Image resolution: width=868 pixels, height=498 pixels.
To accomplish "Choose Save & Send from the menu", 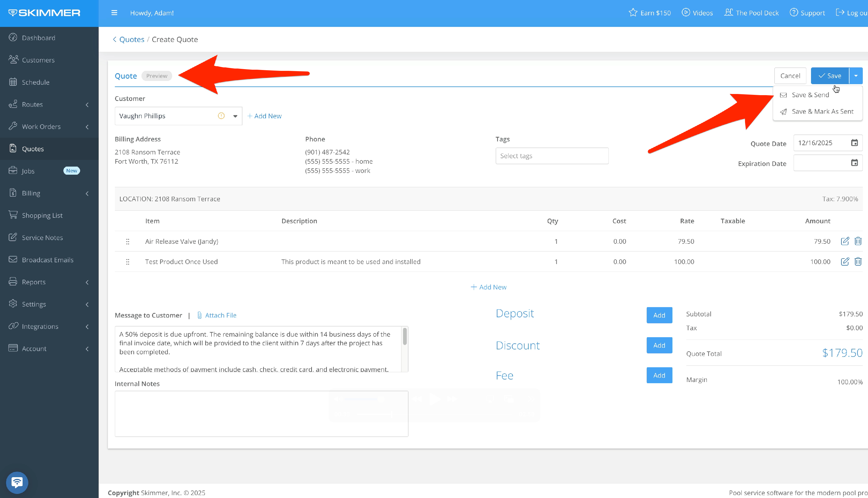I will (810, 95).
